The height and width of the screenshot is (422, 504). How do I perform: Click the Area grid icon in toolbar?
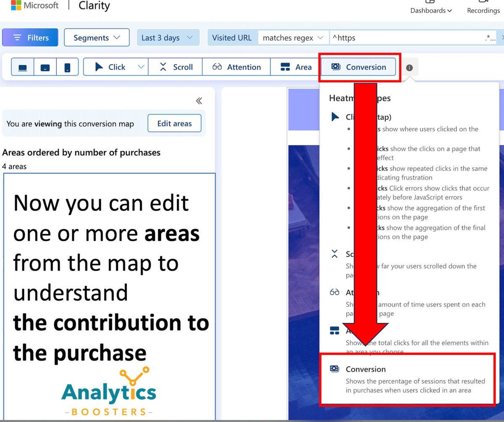(x=285, y=67)
